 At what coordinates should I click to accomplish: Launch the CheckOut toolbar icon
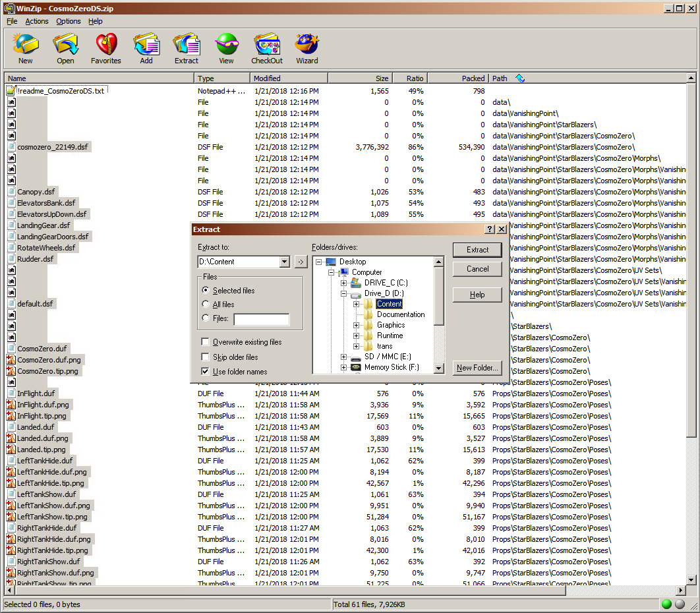click(x=267, y=44)
